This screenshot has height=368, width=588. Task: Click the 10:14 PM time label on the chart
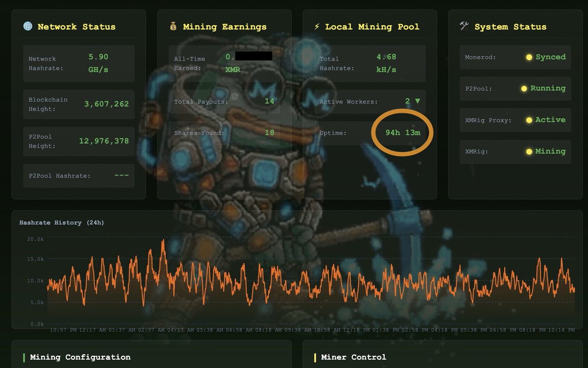562,330
